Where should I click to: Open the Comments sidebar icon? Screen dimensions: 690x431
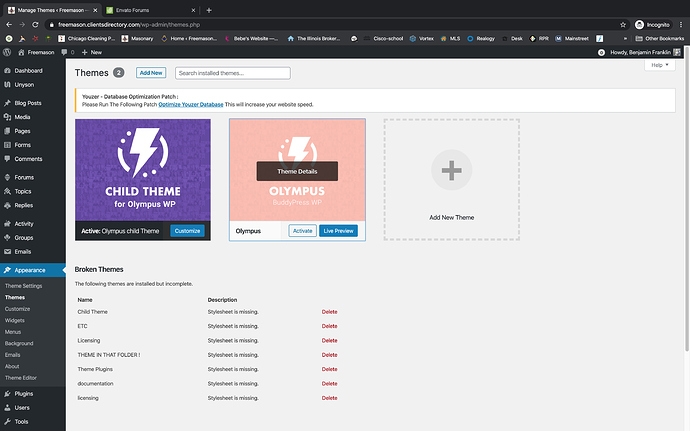pyautogui.click(x=7, y=159)
